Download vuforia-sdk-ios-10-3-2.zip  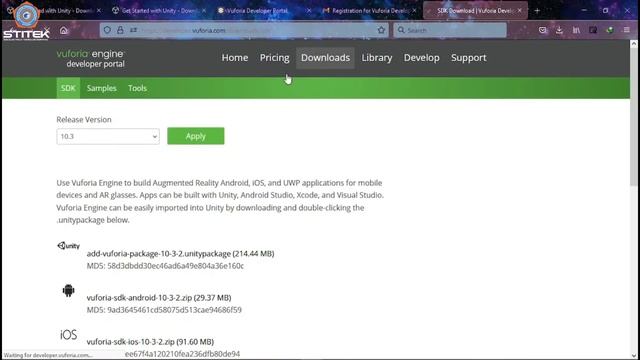coord(150,342)
